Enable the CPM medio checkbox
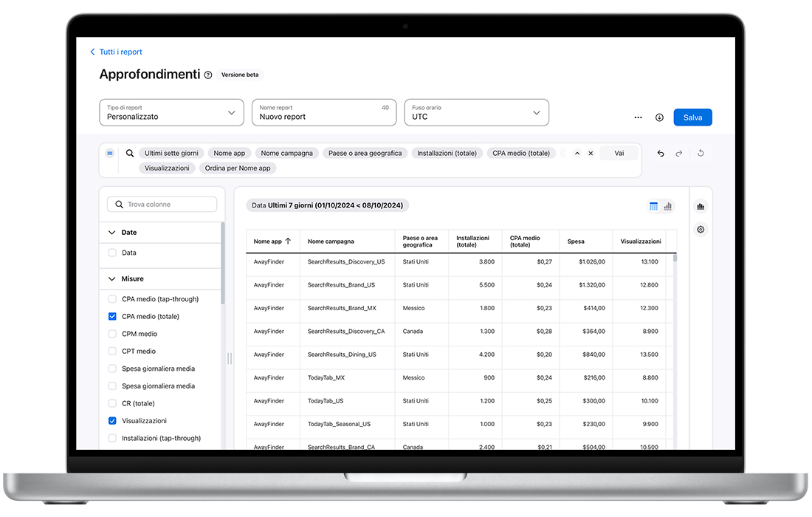This screenshot has height=517, width=812. 112,334
